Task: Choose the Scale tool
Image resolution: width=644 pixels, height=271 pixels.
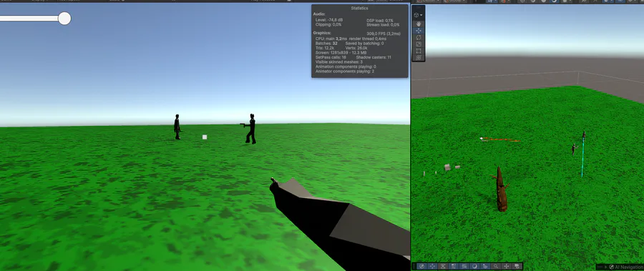Action: click(x=419, y=44)
